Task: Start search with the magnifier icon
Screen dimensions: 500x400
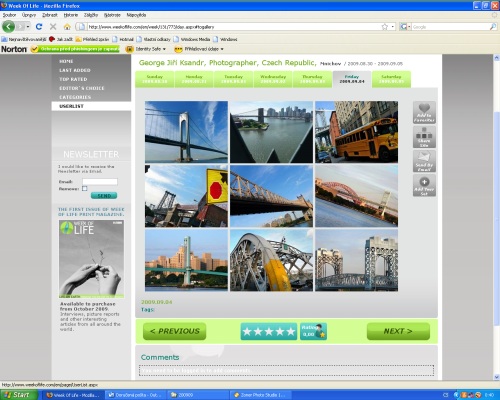Action: click(493, 27)
